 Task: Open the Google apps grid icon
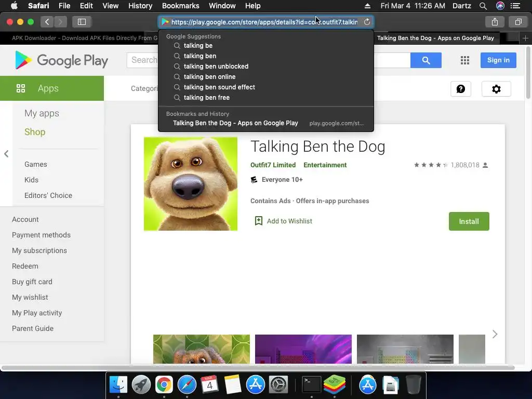pyautogui.click(x=465, y=60)
